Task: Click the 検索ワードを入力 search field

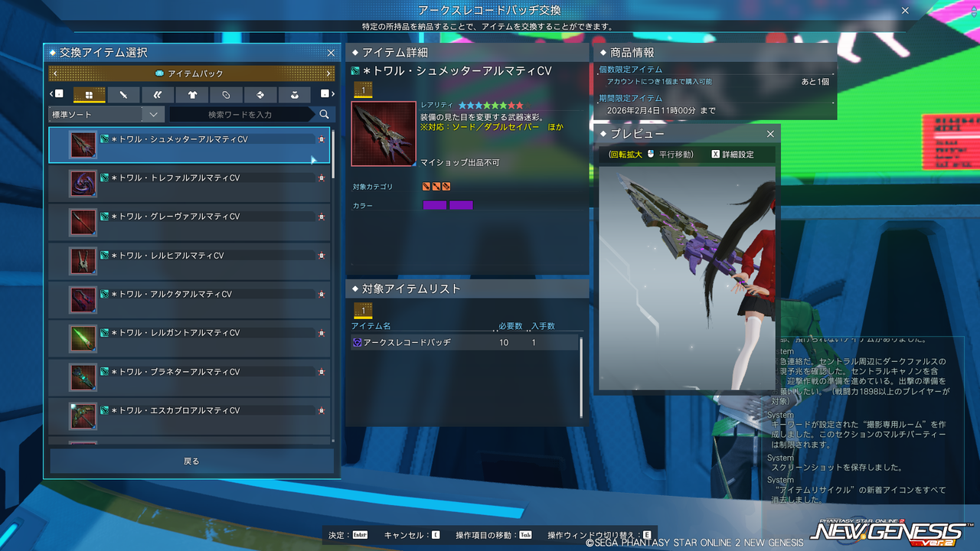Action: pyautogui.click(x=242, y=114)
